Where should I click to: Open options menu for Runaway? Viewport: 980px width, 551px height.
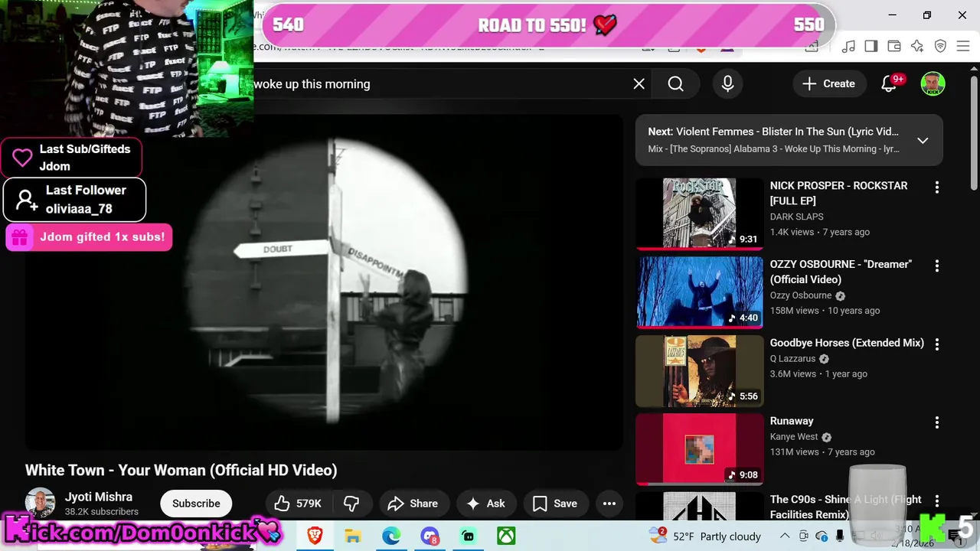936,422
